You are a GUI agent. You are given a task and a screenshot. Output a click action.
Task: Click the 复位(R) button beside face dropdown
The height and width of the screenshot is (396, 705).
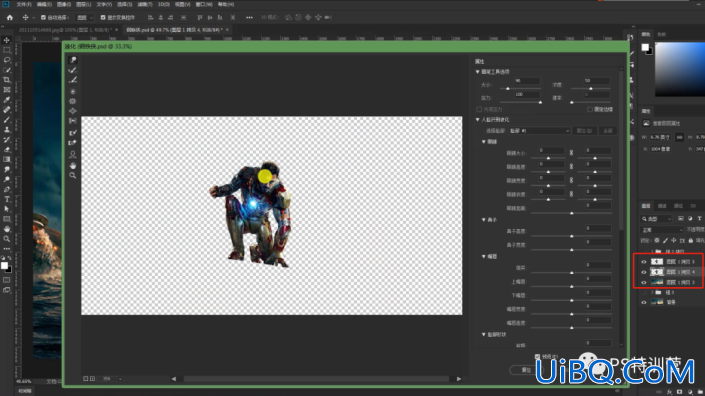click(585, 131)
